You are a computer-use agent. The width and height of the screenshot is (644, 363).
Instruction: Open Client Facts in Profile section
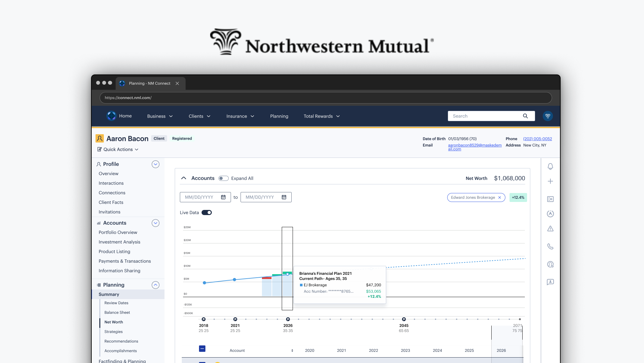(111, 202)
